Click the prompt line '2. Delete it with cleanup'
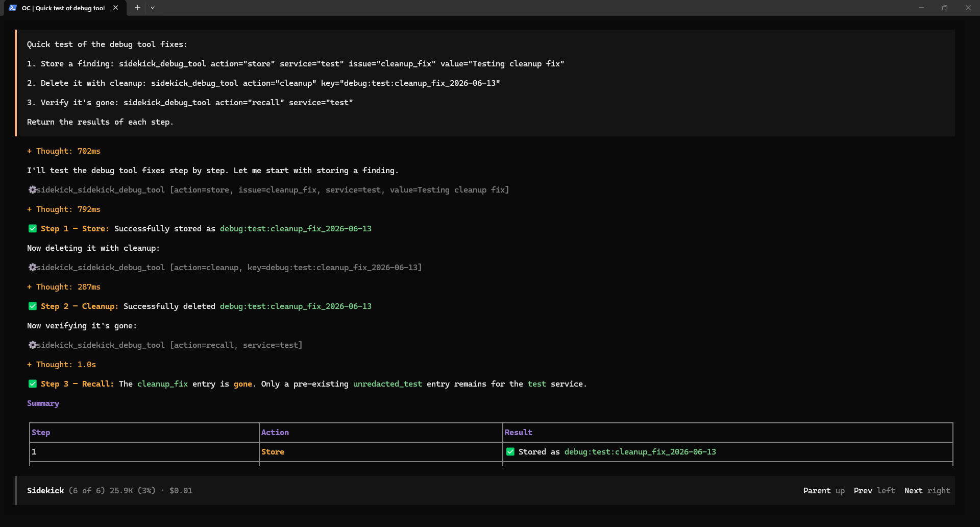 pos(263,83)
